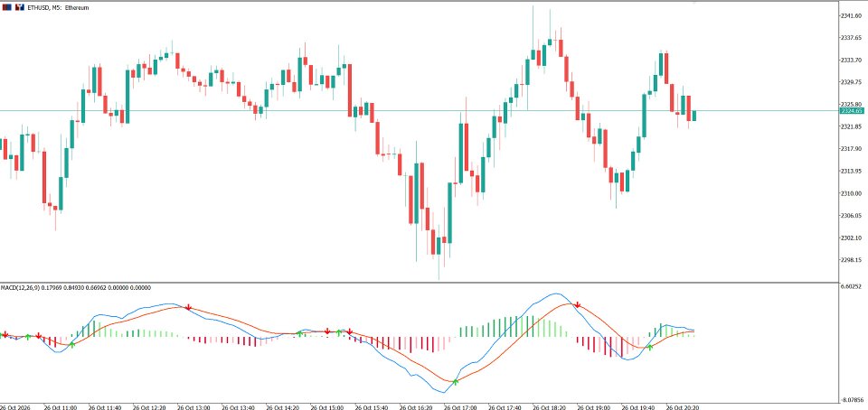Click the 26 Oct 15:40 time label

371,407
